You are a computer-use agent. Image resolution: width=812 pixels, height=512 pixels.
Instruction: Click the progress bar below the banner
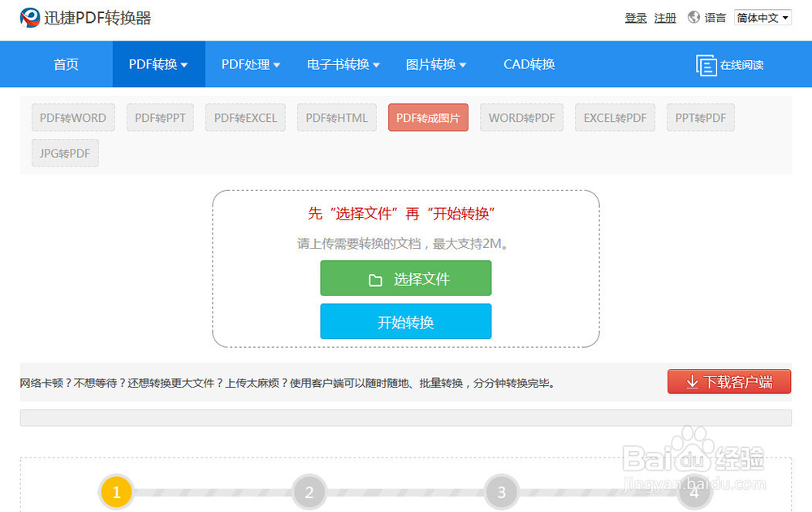coord(406,416)
